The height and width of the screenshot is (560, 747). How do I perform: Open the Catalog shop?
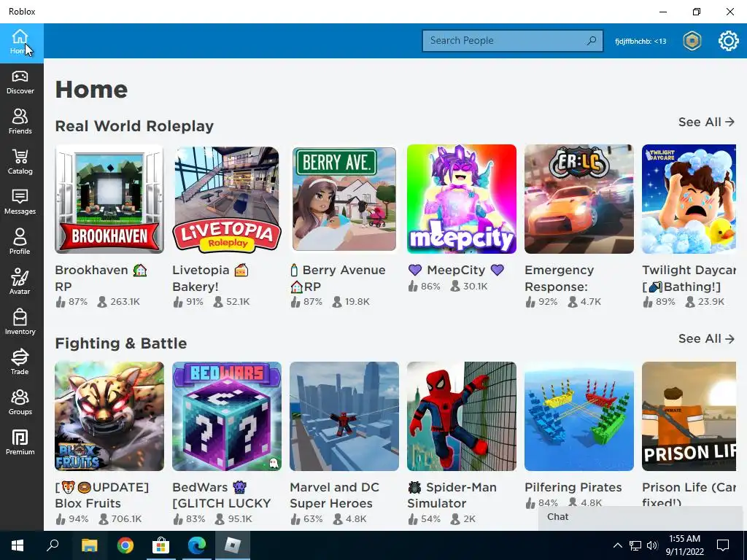21,163
